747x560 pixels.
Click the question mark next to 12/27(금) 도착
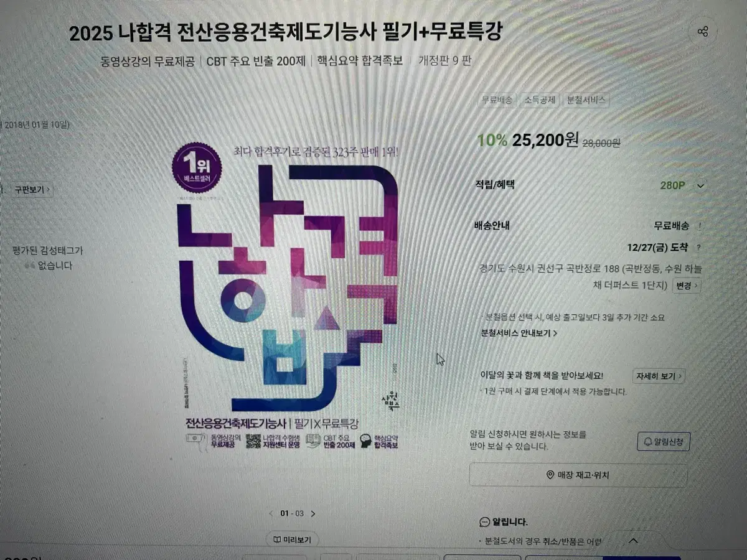pos(698,248)
